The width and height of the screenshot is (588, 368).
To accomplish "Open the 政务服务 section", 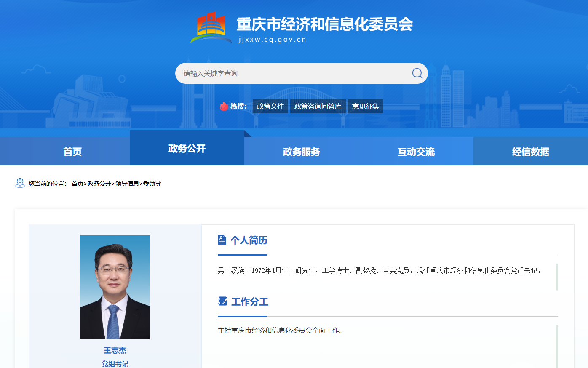I will pyautogui.click(x=301, y=152).
